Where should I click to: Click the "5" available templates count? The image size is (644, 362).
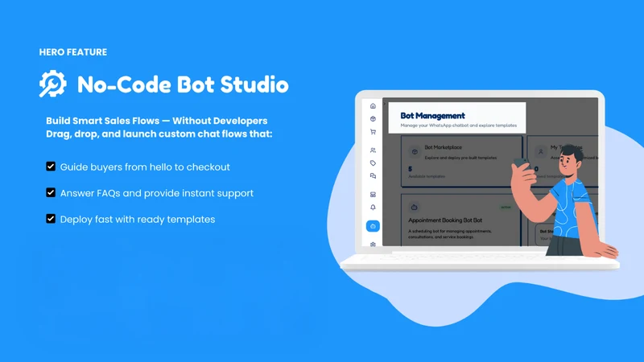[x=410, y=169]
